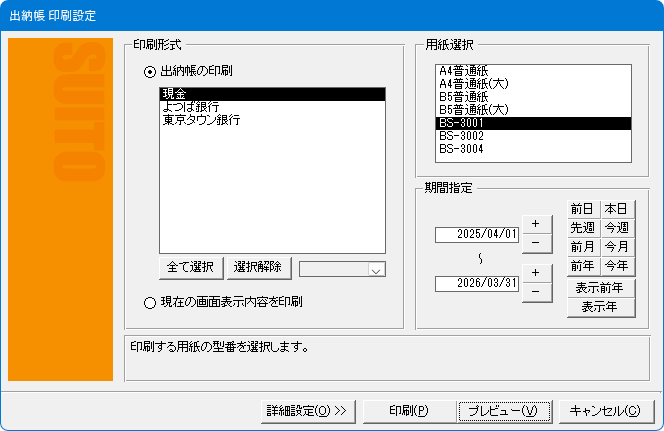The image size is (664, 431).
Task: Select よつば銀行 in the account list
Action: point(190,106)
